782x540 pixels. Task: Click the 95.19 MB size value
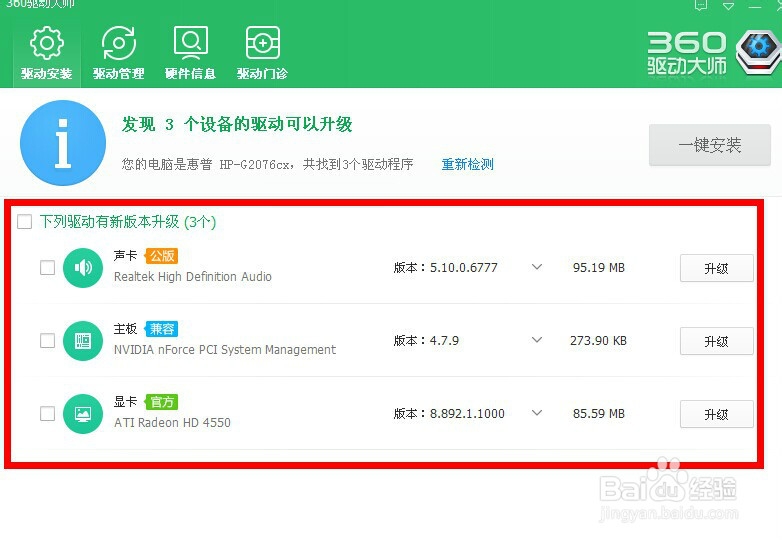pos(599,268)
